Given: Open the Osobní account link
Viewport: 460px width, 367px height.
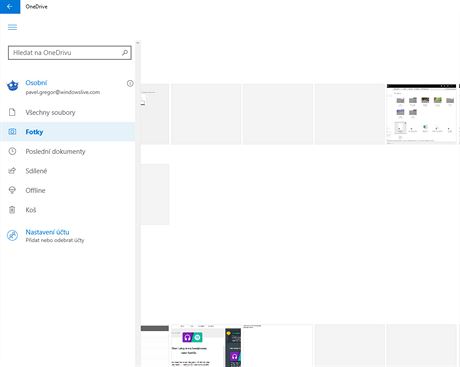Looking at the screenshot, I should coord(36,83).
